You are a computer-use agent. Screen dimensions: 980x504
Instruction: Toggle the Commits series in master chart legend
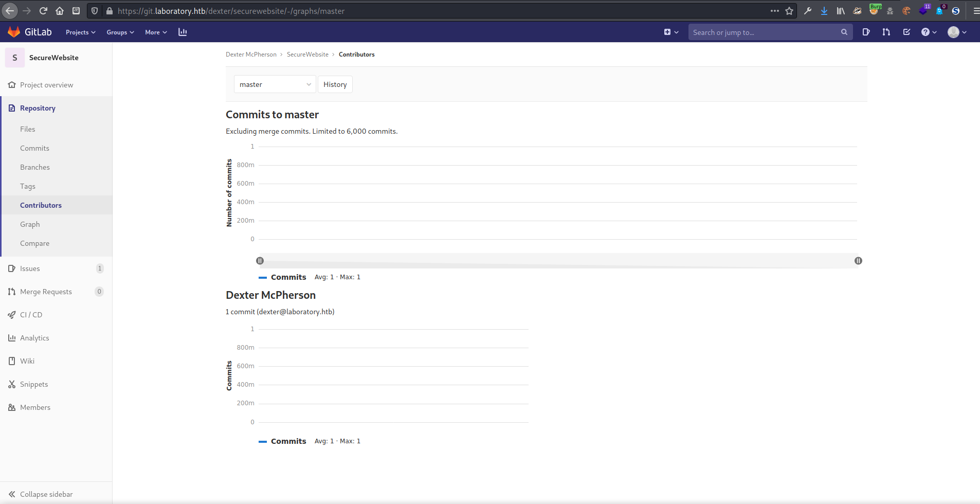[x=283, y=277]
